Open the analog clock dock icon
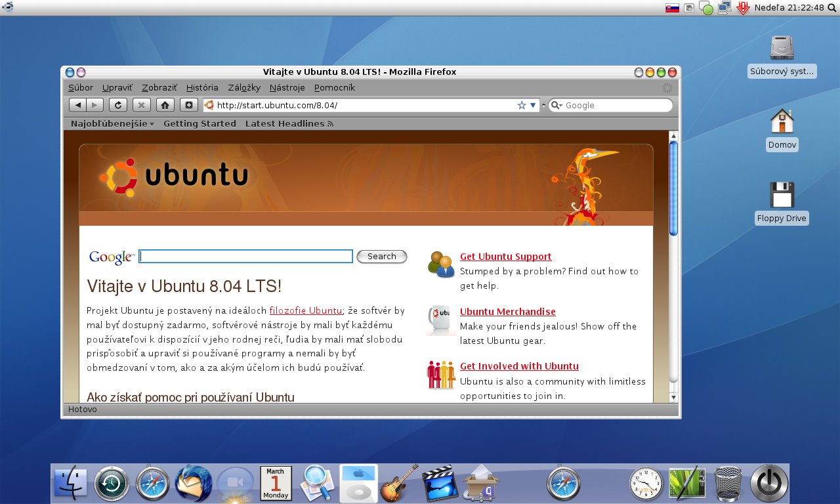Viewport: 840px width, 504px height. tap(646, 484)
